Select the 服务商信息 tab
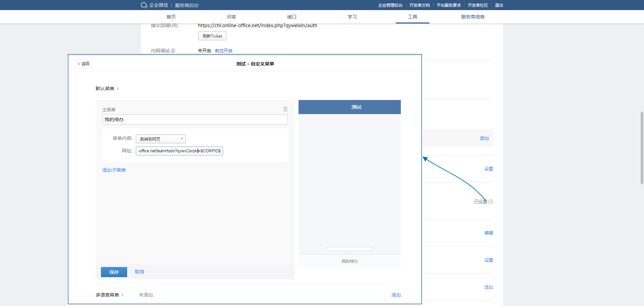This screenshot has width=644, height=306. 473,17
